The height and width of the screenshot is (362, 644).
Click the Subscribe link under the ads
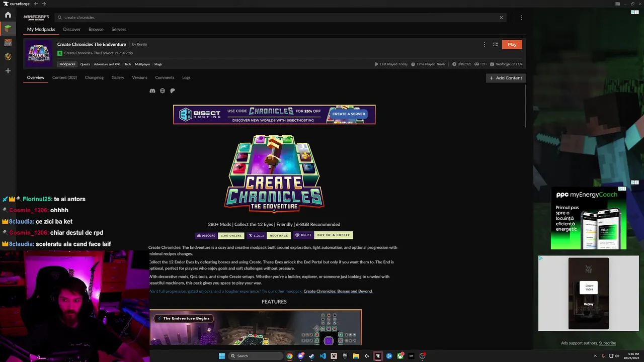point(607,343)
